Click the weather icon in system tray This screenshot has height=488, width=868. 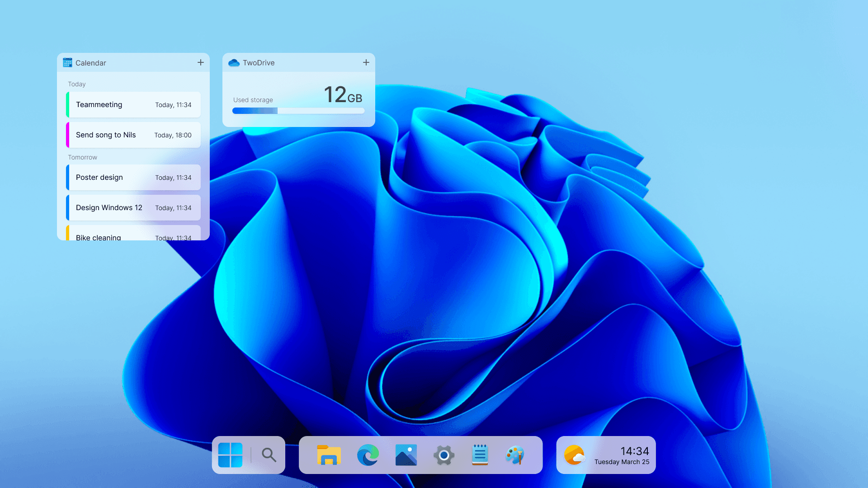574,455
